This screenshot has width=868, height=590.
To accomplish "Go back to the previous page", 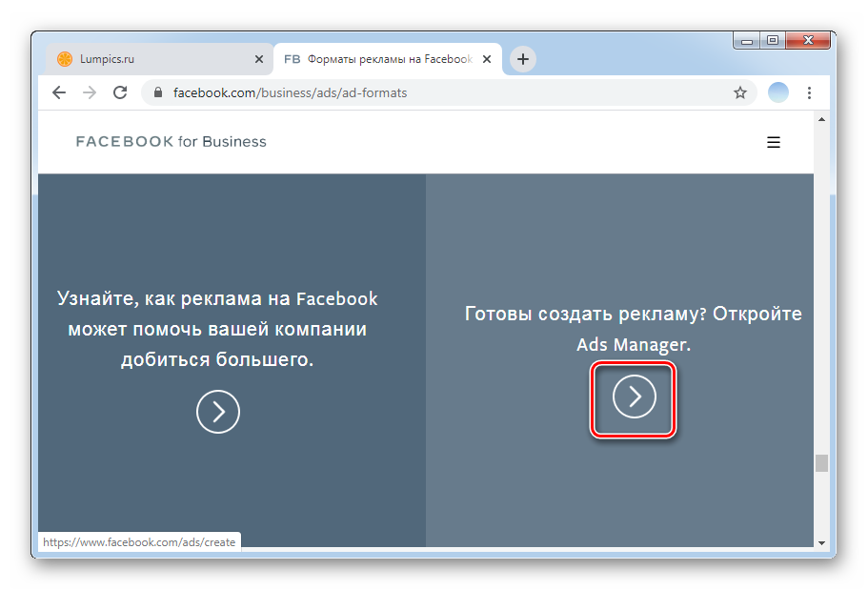I will [59, 92].
